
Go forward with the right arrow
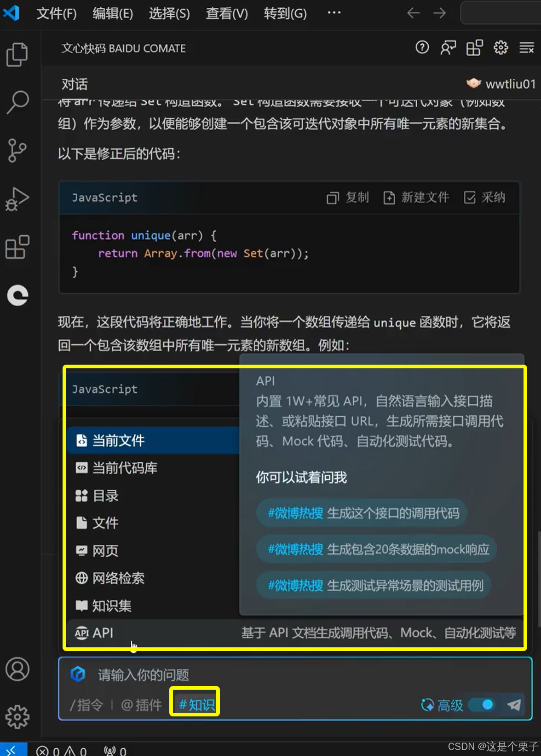click(x=439, y=13)
